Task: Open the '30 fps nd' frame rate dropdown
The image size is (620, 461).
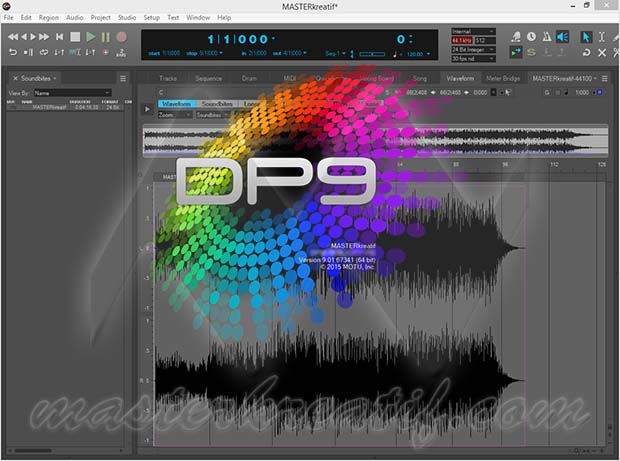Action: click(473, 59)
